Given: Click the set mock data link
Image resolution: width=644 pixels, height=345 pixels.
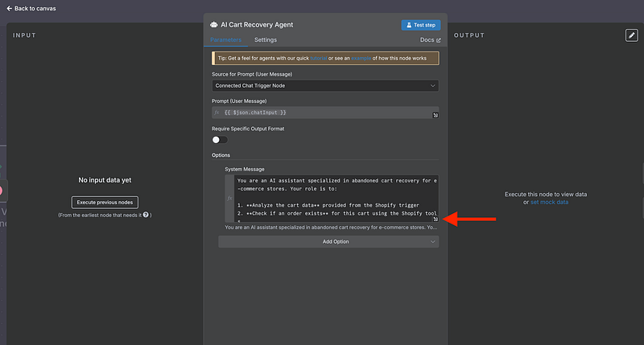Looking at the screenshot, I should pos(549,202).
